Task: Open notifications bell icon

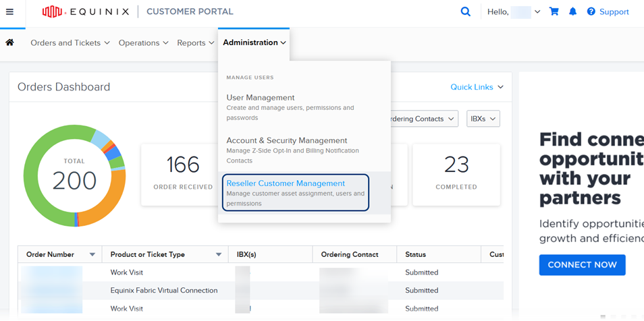Action: tap(572, 11)
